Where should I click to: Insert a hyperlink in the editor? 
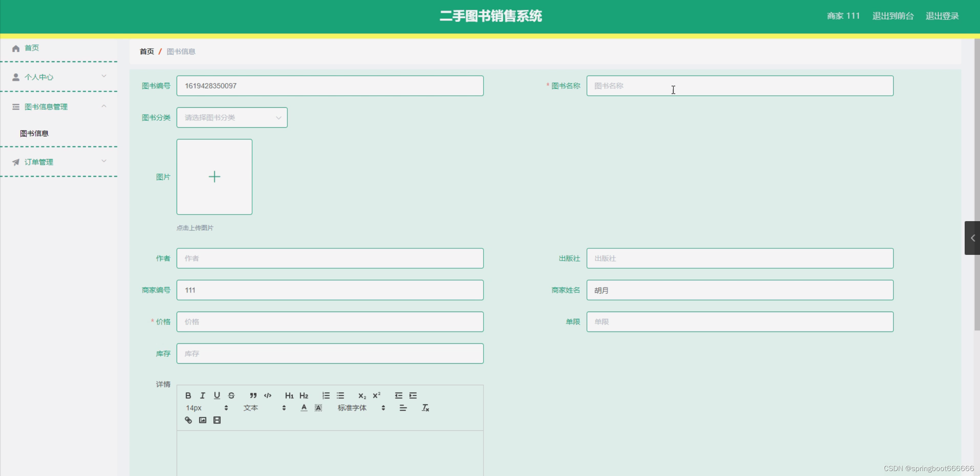click(x=188, y=420)
